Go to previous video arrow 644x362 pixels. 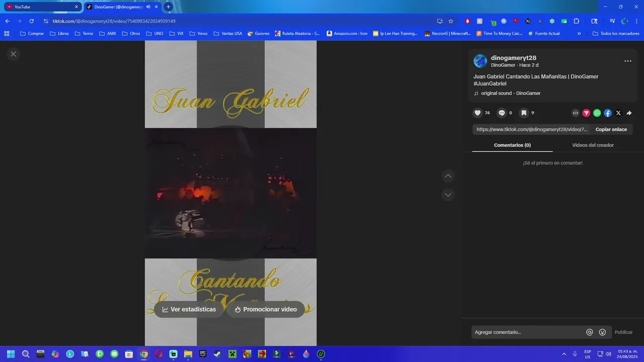[x=448, y=176]
